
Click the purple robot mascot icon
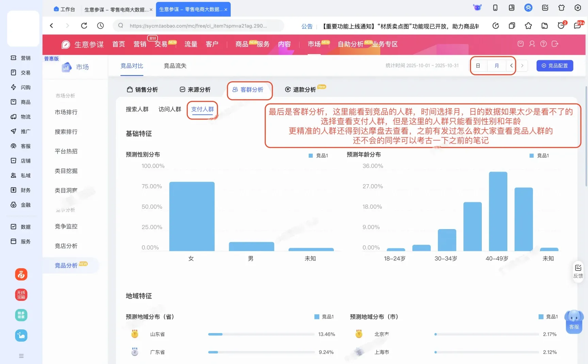[x=477, y=7]
